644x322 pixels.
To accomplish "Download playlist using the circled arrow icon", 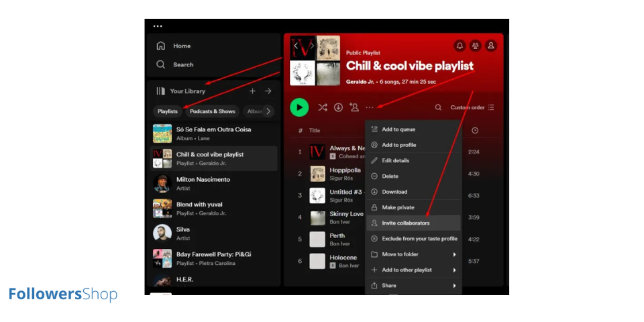I will (338, 107).
